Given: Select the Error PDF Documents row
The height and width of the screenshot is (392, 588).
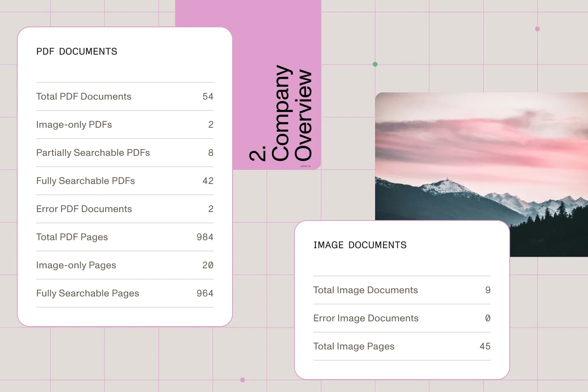Looking at the screenshot, I should [x=125, y=209].
